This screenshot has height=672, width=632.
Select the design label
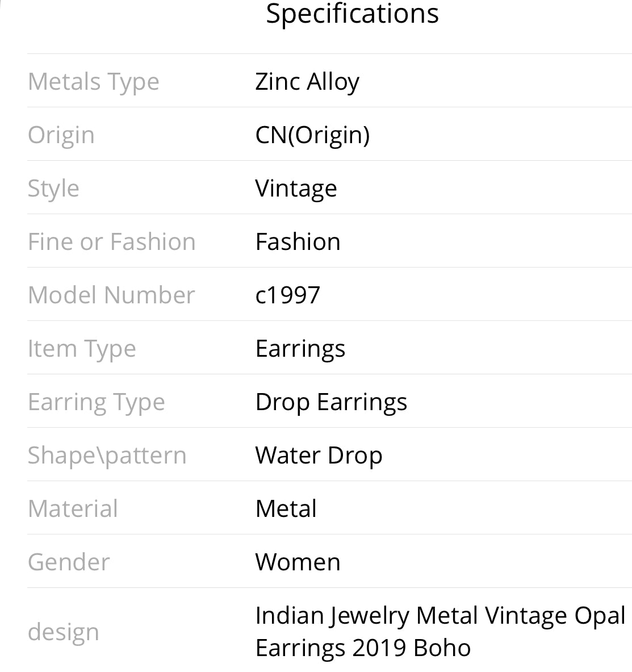tap(64, 632)
